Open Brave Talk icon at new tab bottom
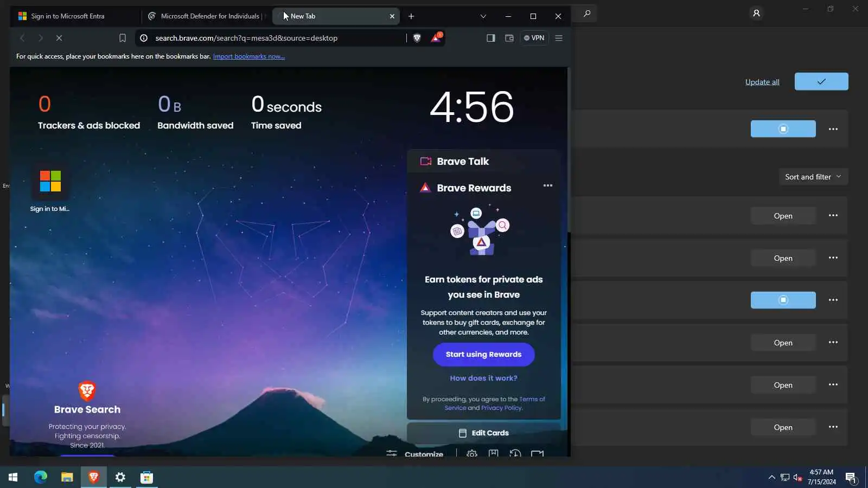 537,453
